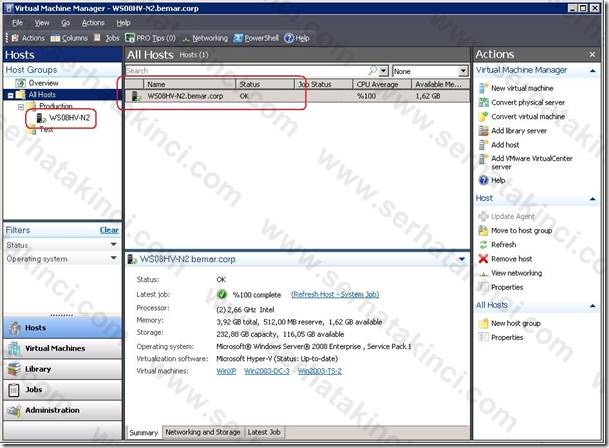
Task: Click the Jobs toolbar button
Action: tap(107, 38)
